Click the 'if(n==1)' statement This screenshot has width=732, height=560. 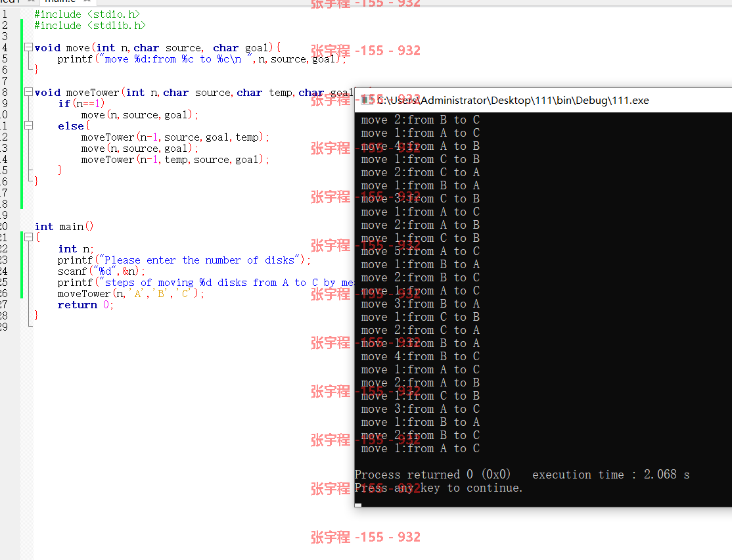(81, 104)
